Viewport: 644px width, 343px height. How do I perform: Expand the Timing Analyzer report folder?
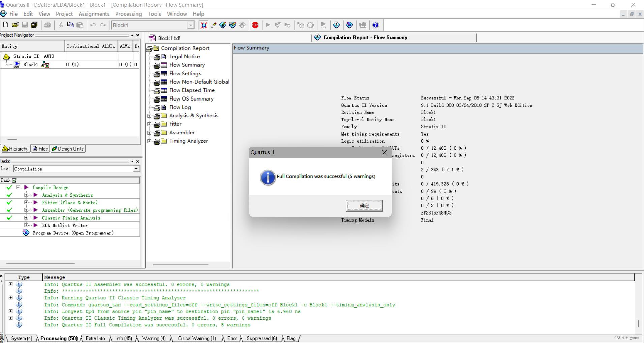pyautogui.click(x=149, y=141)
